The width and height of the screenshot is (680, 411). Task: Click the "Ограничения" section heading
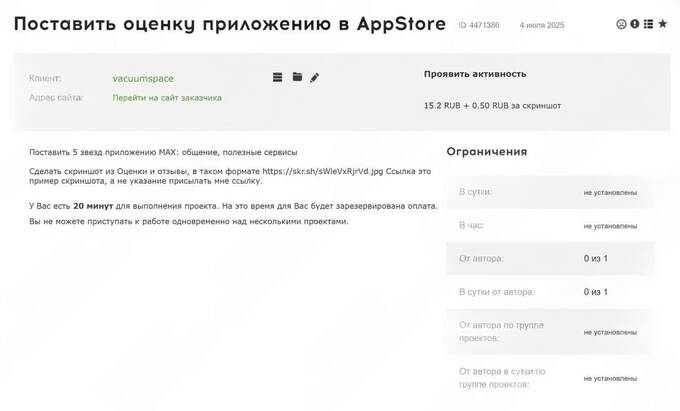(486, 152)
